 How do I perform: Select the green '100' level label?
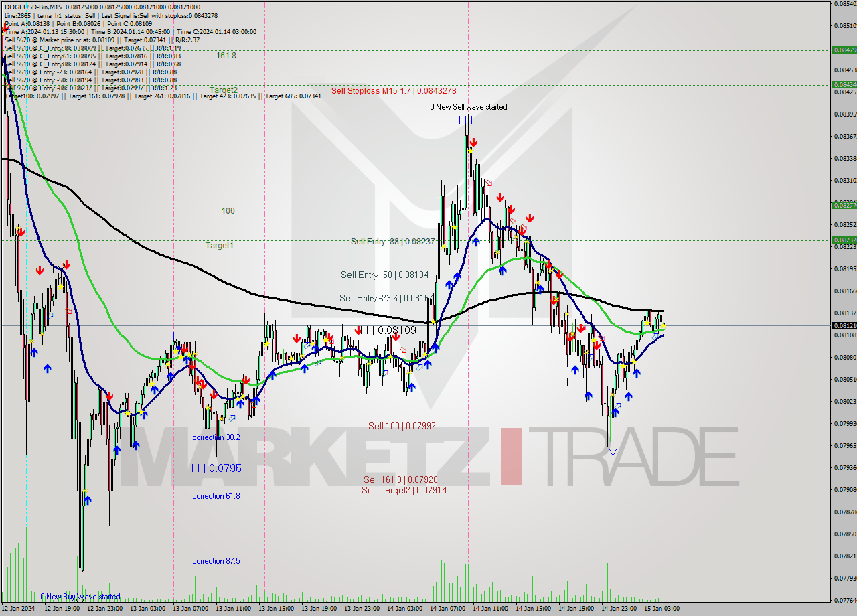[228, 211]
